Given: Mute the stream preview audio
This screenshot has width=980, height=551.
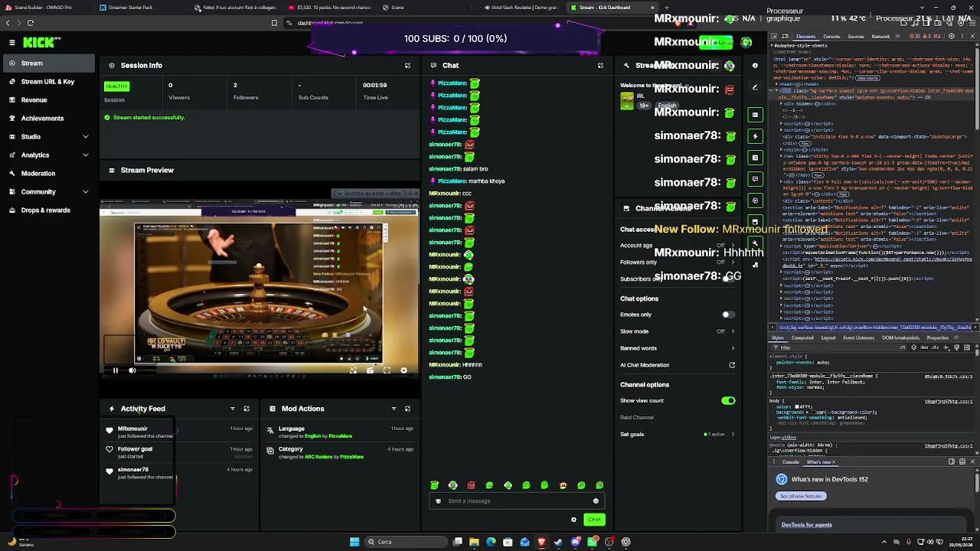Looking at the screenshot, I should point(132,370).
